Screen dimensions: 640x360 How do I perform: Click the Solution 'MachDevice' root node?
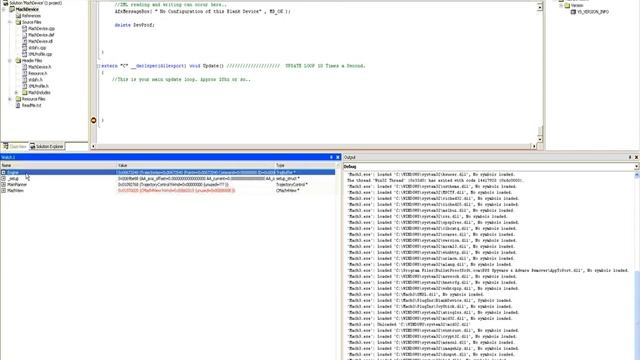point(36,3)
